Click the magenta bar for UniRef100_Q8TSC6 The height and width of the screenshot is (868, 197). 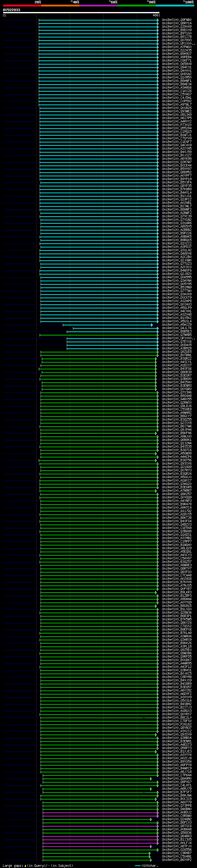coord(100,826)
